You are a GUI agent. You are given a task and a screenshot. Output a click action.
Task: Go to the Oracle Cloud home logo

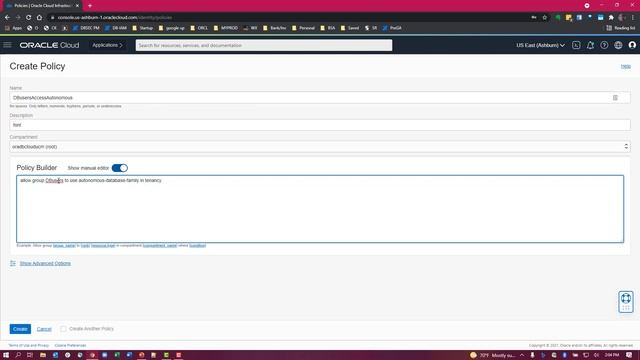click(49, 45)
